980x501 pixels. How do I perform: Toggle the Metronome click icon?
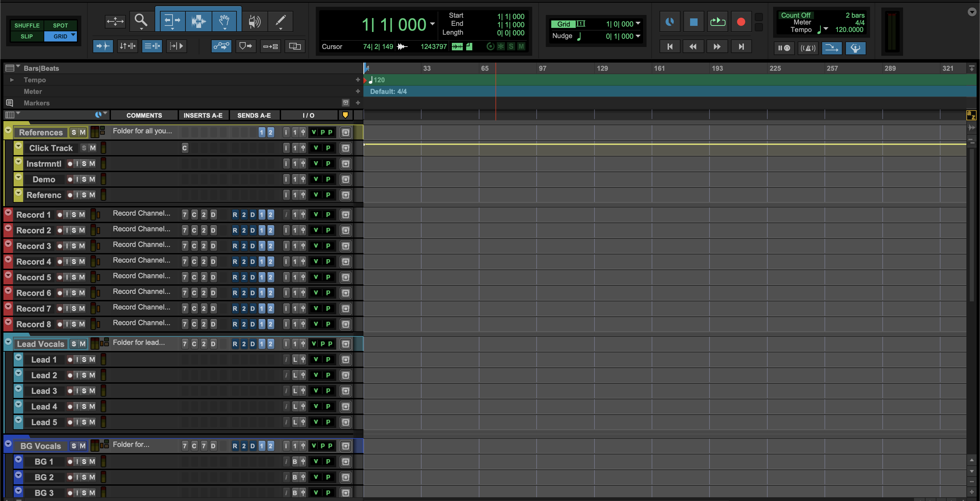click(x=808, y=48)
